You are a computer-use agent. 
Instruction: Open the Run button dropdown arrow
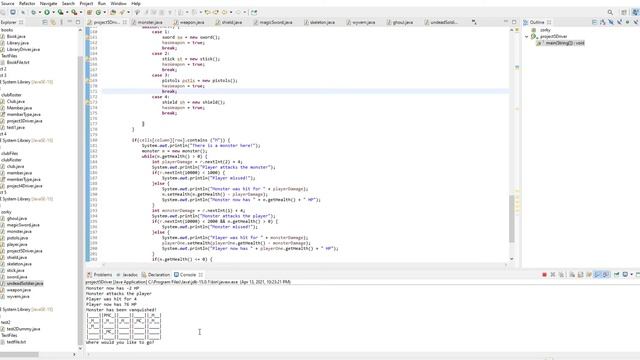53,13
